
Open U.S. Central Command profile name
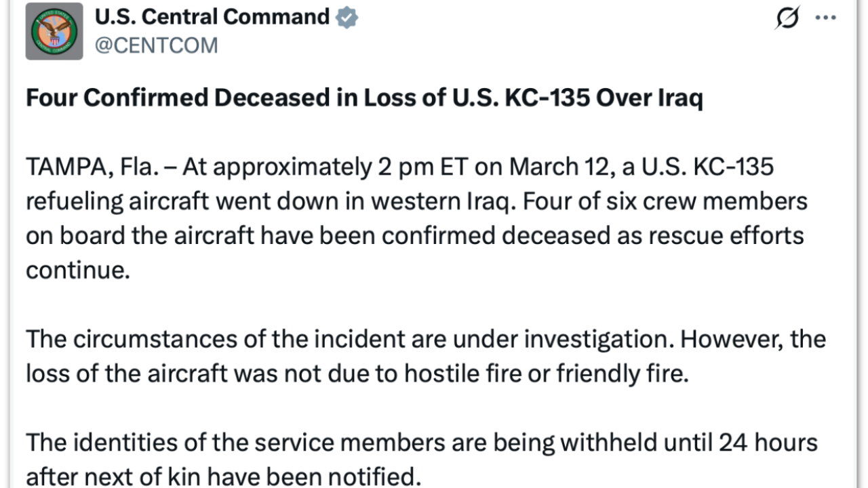(212, 17)
